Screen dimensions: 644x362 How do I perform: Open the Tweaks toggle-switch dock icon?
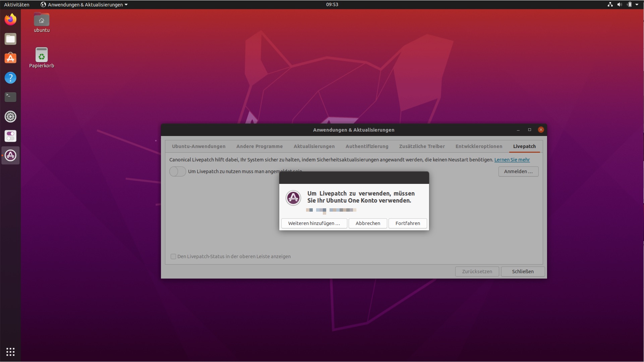coord(10,136)
